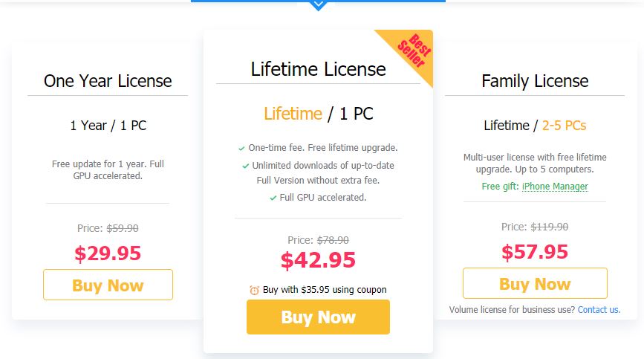Viewport: 644px width, 359px height.
Task: Buy the Lifetime License now
Action: pyautogui.click(x=318, y=317)
